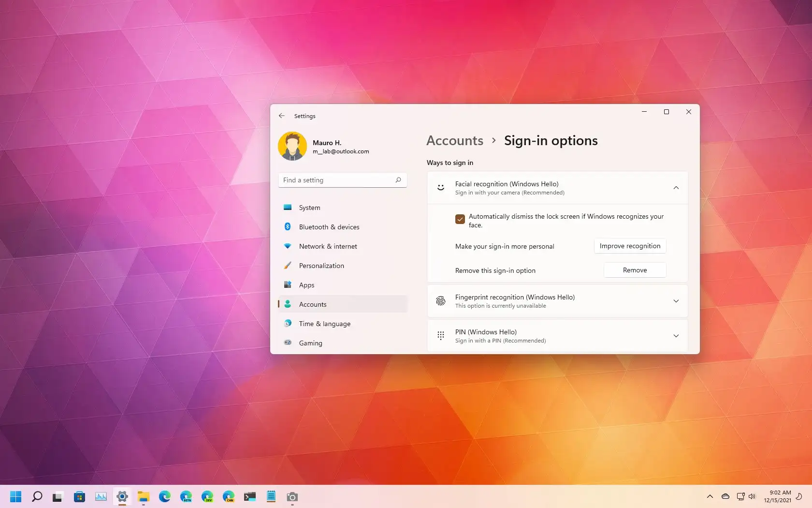Select Time & language settings
Screen dimensions: 812x508
(x=324, y=323)
